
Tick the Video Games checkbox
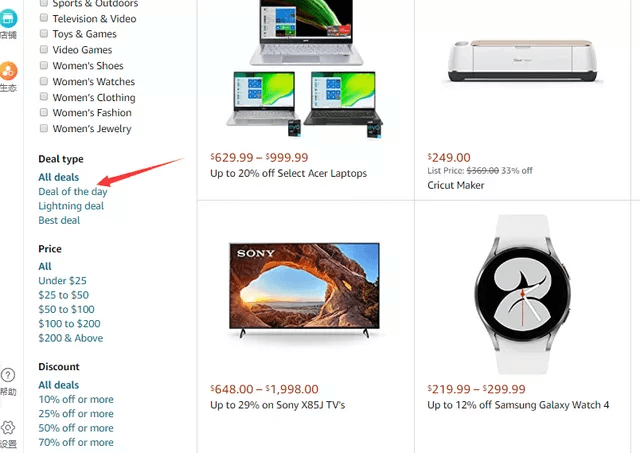(x=44, y=49)
